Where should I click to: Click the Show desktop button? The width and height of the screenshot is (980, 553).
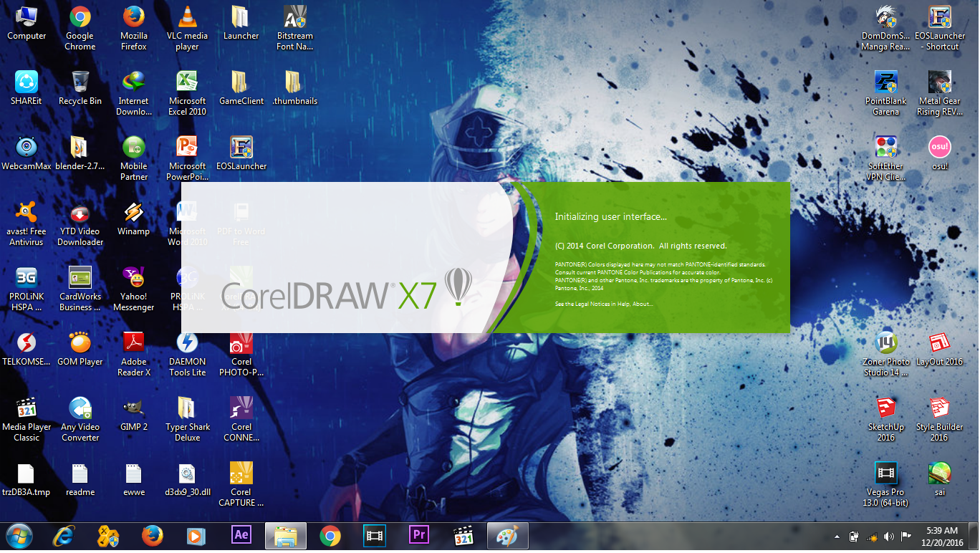coord(974,536)
